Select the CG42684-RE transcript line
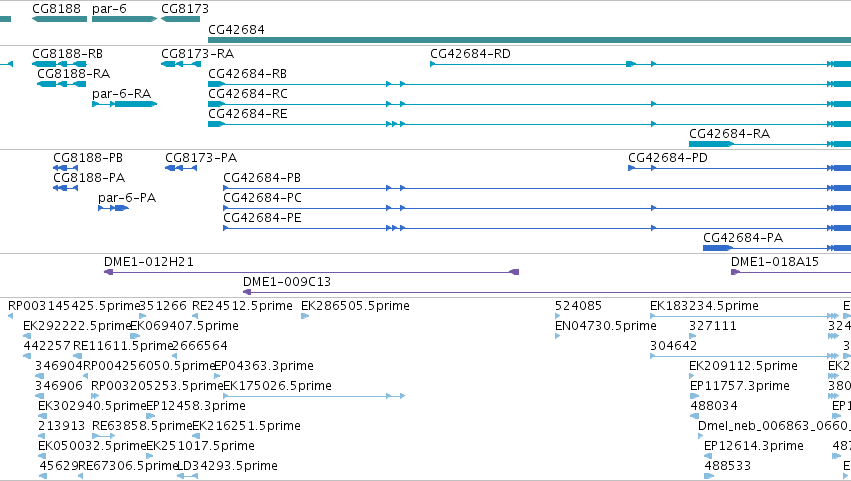The width and height of the screenshot is (851, 481). pos(529,124)
